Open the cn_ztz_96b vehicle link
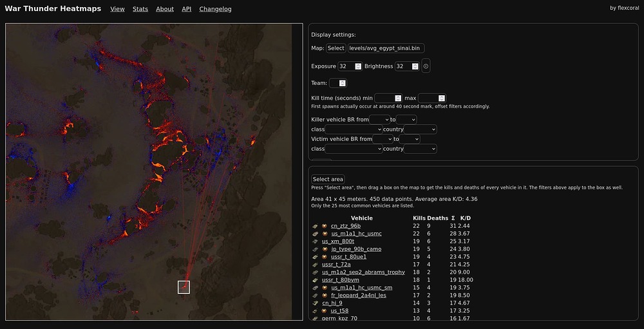The image size is (644, 329). click(x=346, y=226)
